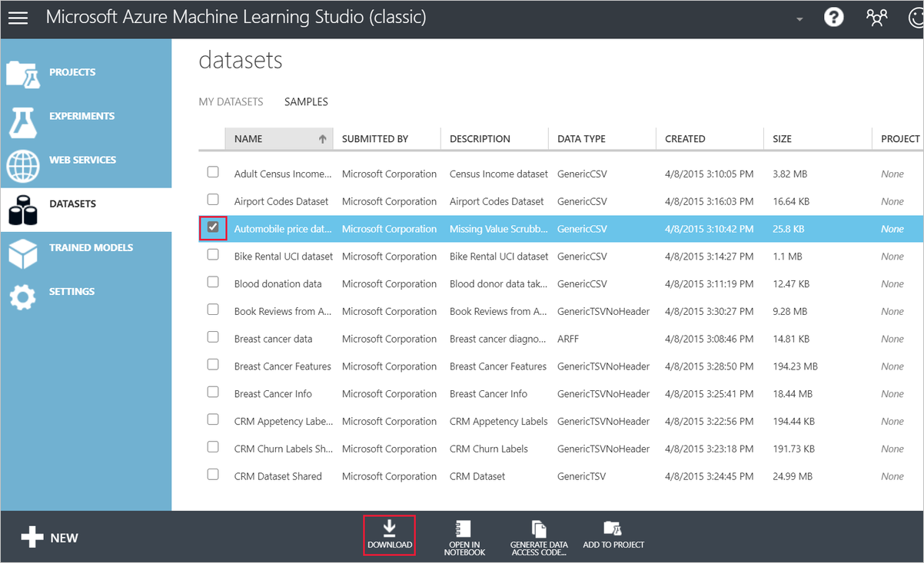This screenshot has height=563, width=924.
Task: Click Add to Project icon
Action: [613, 528]
